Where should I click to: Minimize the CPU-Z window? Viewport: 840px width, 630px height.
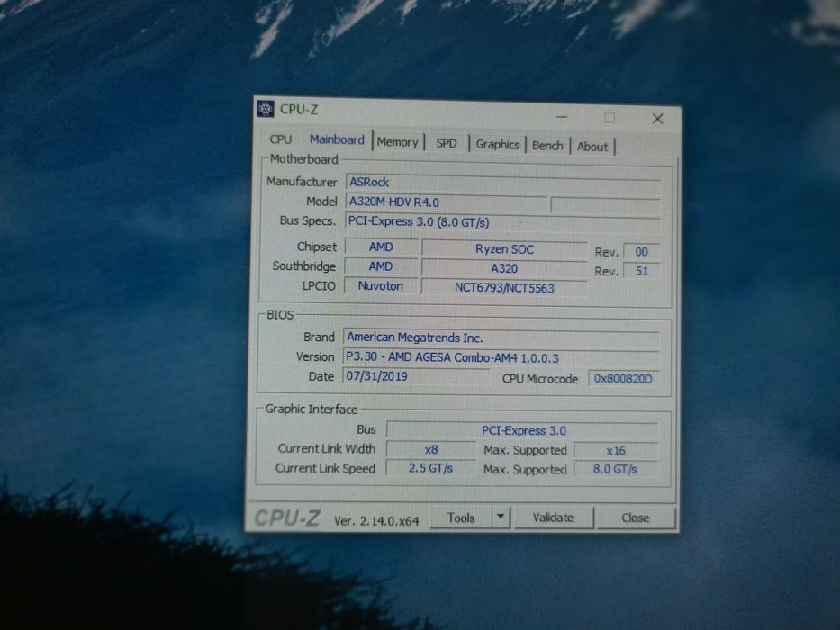coord(562,117)
